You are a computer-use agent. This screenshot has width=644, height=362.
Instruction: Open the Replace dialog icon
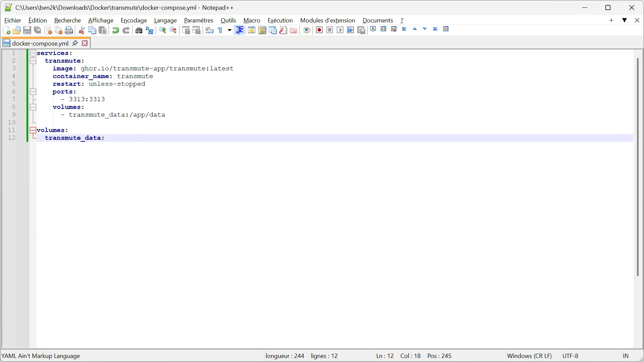[150, 31]
